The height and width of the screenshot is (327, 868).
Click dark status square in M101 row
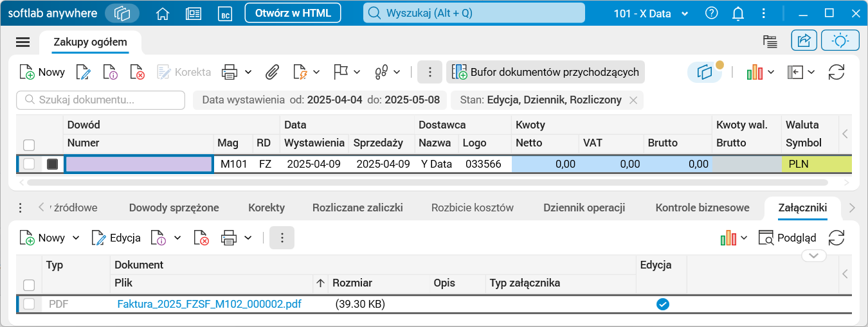(53, 164)
